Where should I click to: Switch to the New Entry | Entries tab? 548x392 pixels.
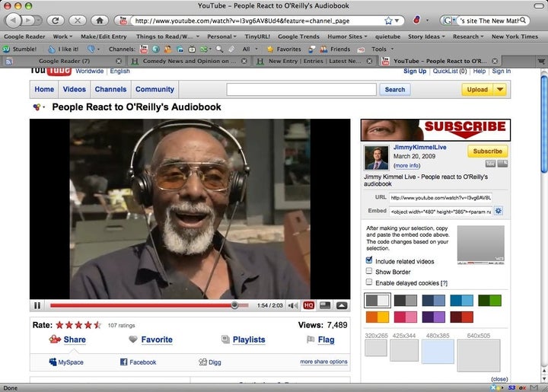(x=314, y=61)
